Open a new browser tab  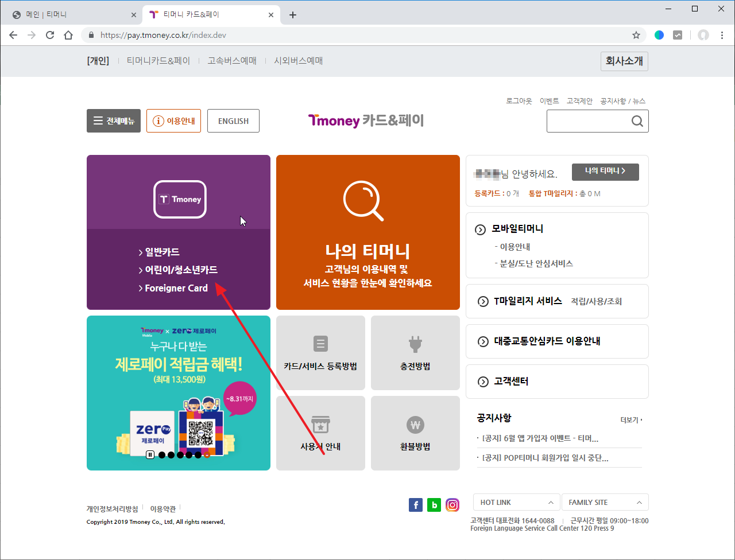293,15
